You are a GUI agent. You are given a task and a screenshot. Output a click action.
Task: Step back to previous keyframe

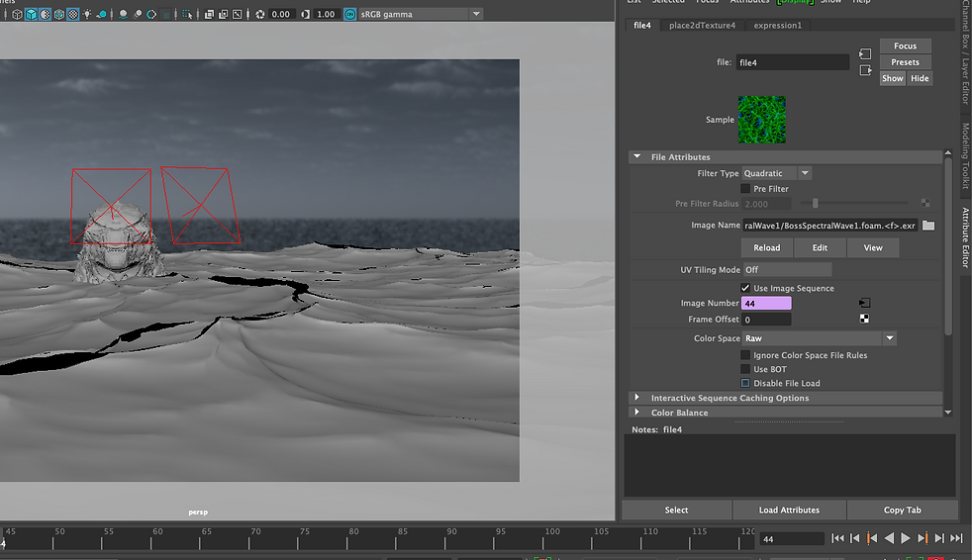click(x=872, y=538)
